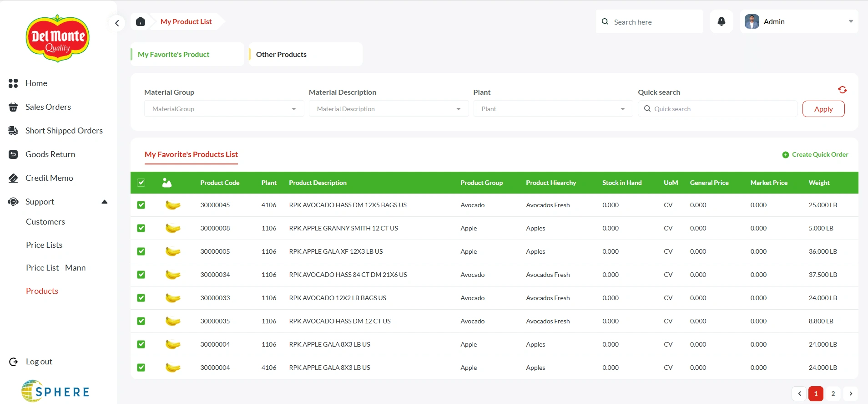This screenshot has height=404, width=868.
Task: Click the Credit Memo icon
Action: click(13, 178)
